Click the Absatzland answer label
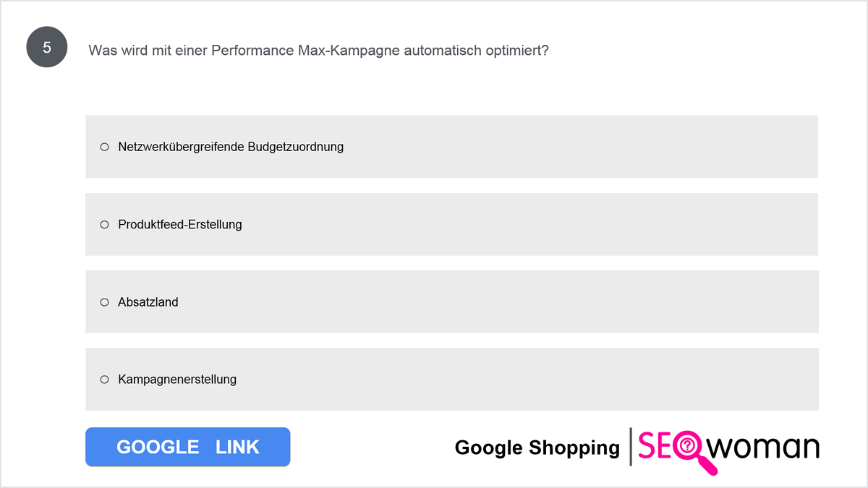This screenshot has width=868, height=488. pyautogui.click(x=148, y=301)
